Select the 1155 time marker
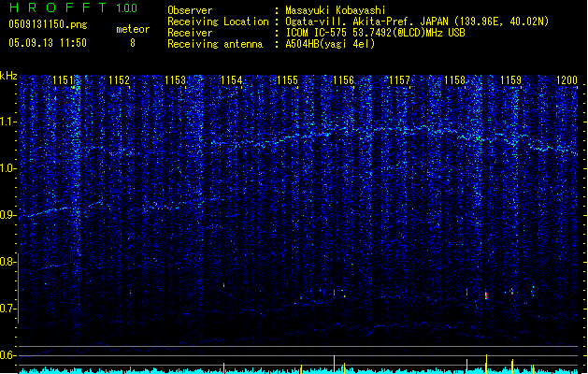This screenshot has width=588, height=374. pos(287,81)
